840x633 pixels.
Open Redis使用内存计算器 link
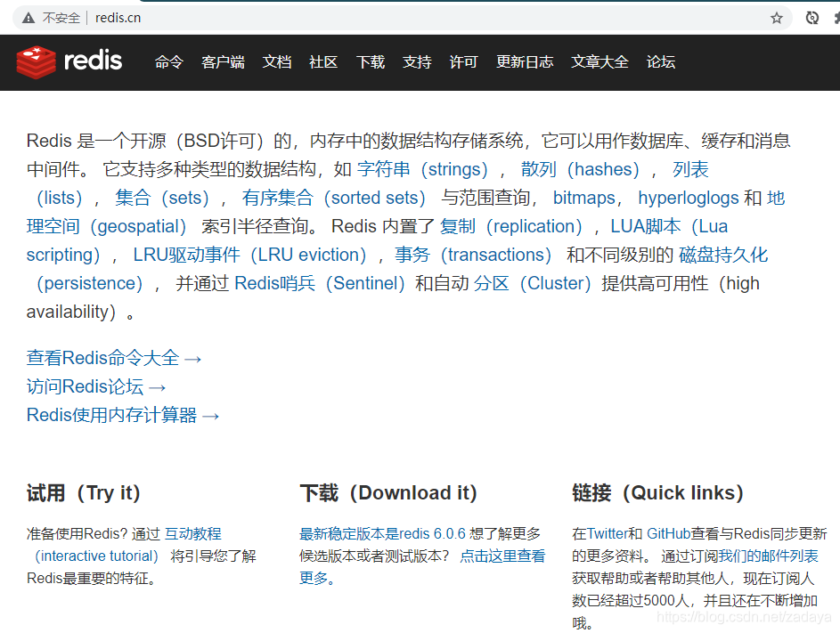(123, 415)
